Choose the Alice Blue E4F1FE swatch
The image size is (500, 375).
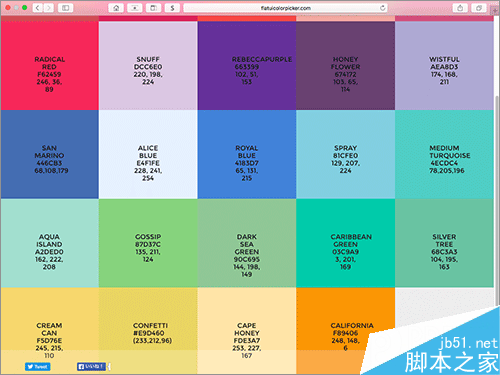(x=148, y=154)
